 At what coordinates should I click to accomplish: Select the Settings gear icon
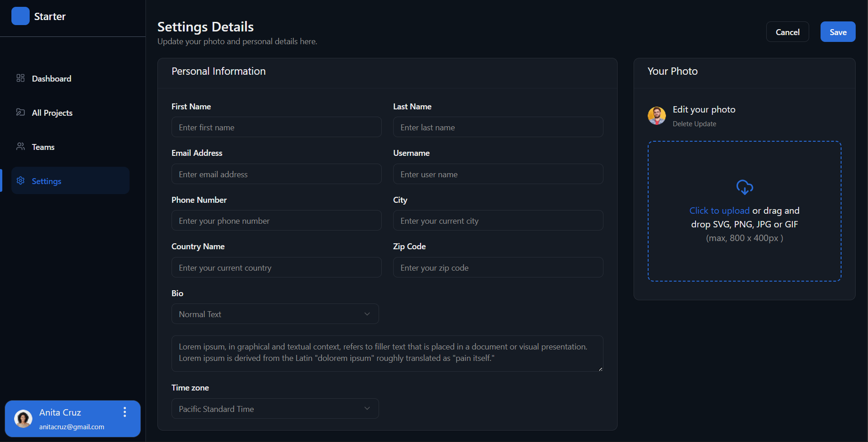click(x=20, y=180)
